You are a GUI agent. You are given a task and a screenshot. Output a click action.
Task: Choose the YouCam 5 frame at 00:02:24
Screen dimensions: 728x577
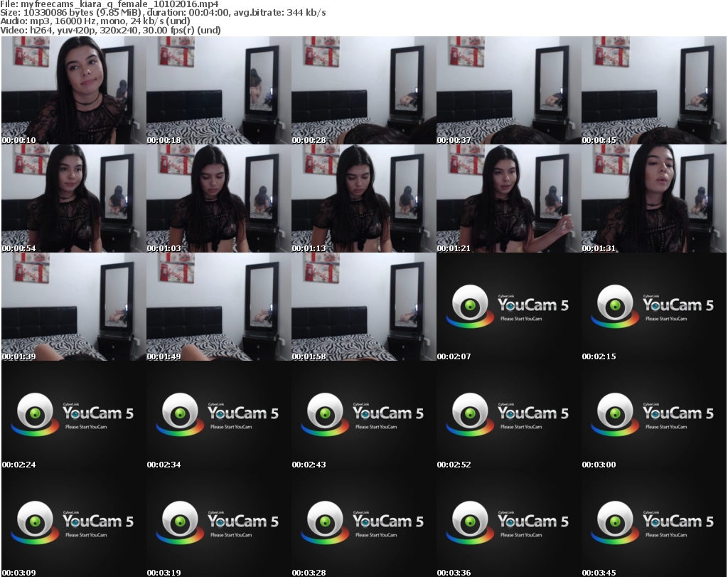[73, 415]
